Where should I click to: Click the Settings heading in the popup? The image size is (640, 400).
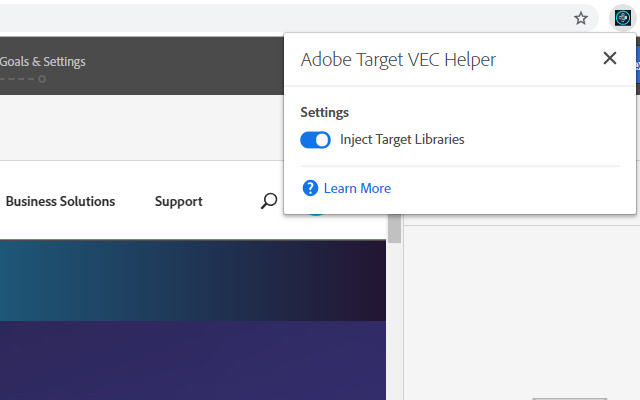point(324,113)
